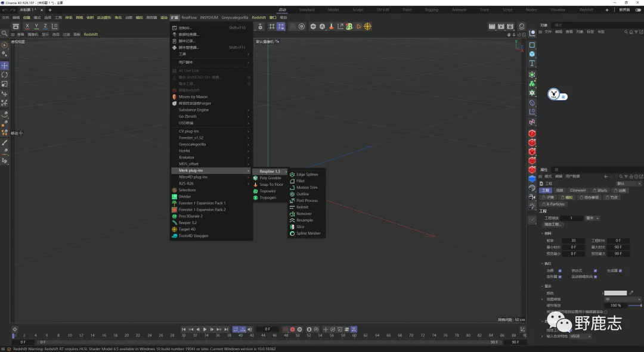Click frame 50 on the timeline ruler

pos(298,335)
